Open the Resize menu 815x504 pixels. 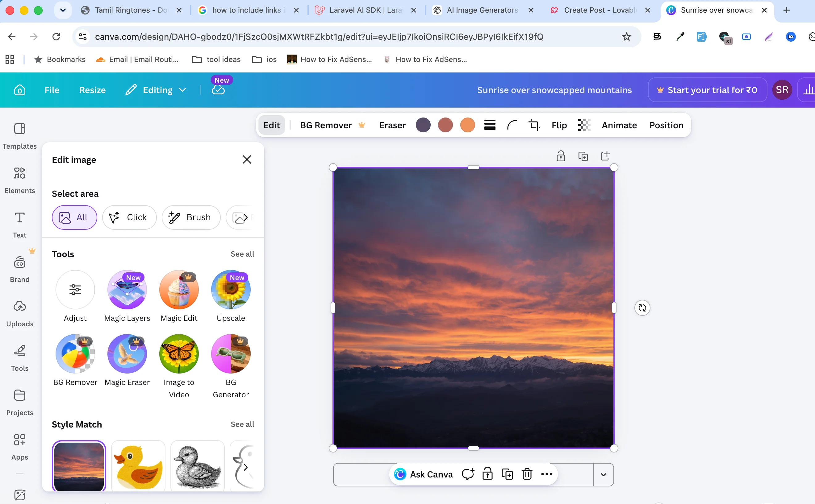click(92, 90)
